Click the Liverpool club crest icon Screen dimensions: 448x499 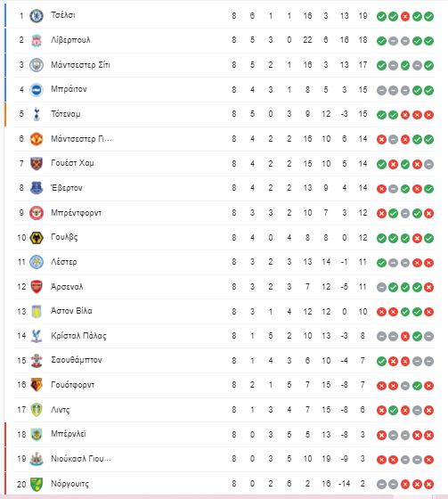(37, 40)
